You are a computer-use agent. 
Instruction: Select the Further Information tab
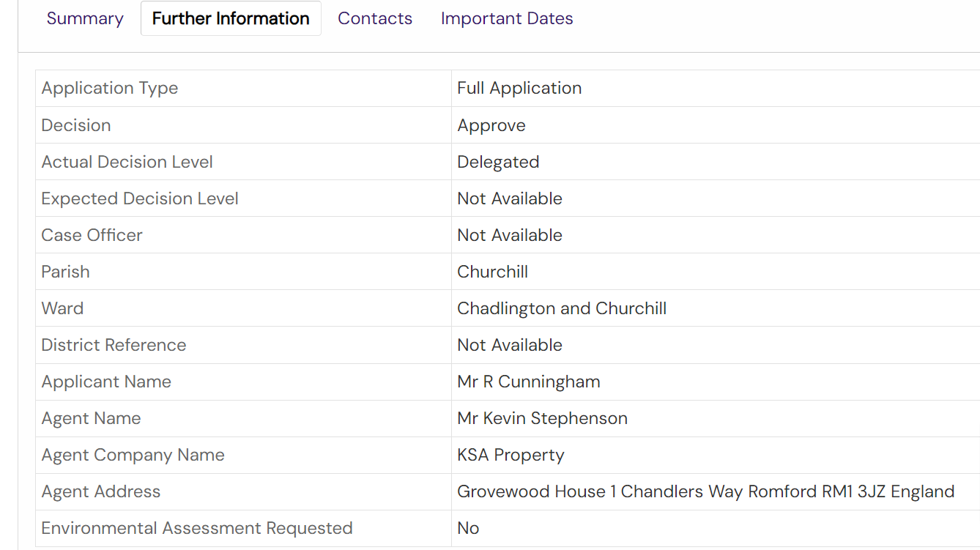231,18
